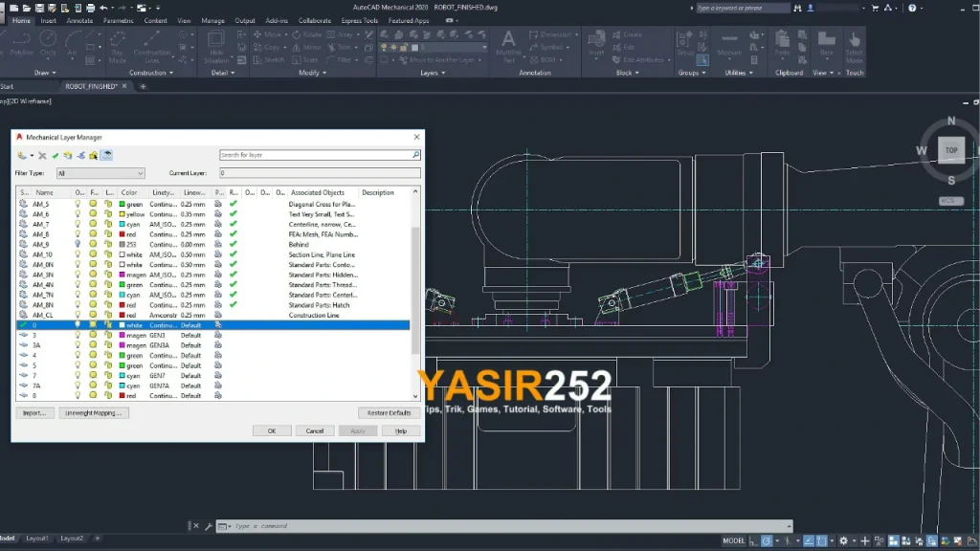Select the Rotate tool in Modify panel
The width and height of the screenshot is (980, 551).
pos(307,34)
